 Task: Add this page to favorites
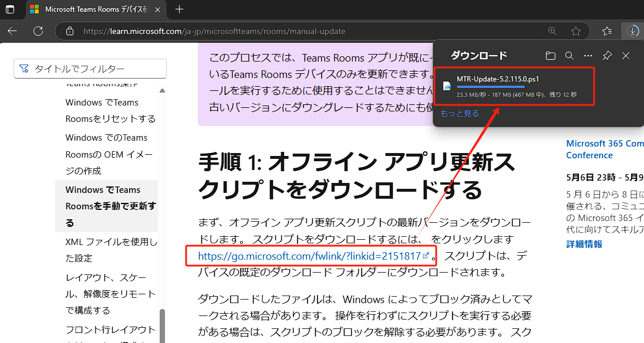(576, 31)
